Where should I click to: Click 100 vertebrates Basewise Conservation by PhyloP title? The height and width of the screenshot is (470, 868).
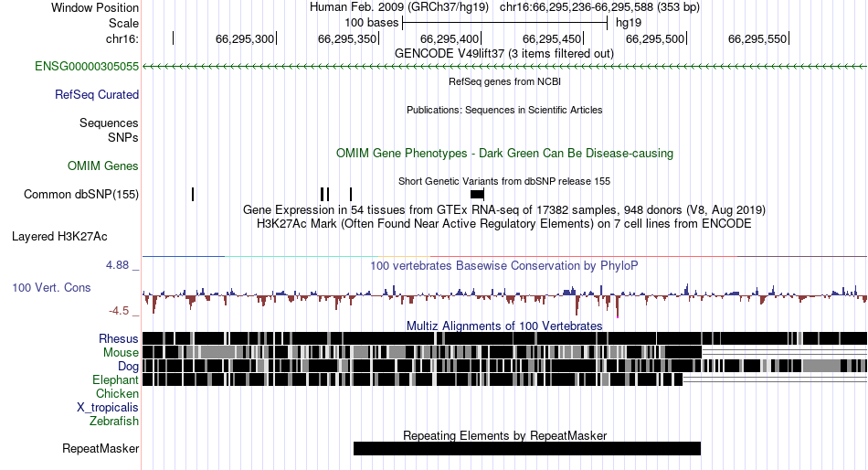[504, 266]
